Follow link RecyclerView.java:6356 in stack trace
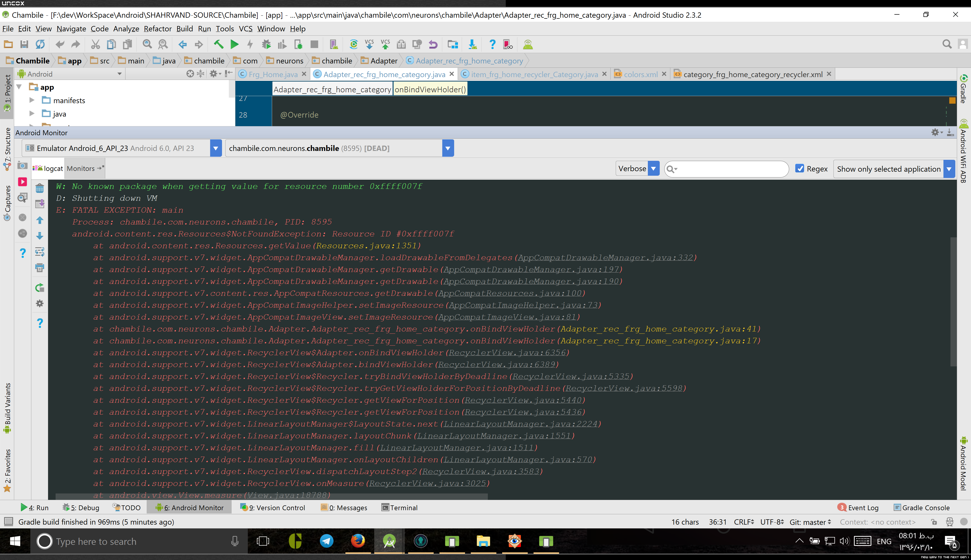 click(507, 353)
